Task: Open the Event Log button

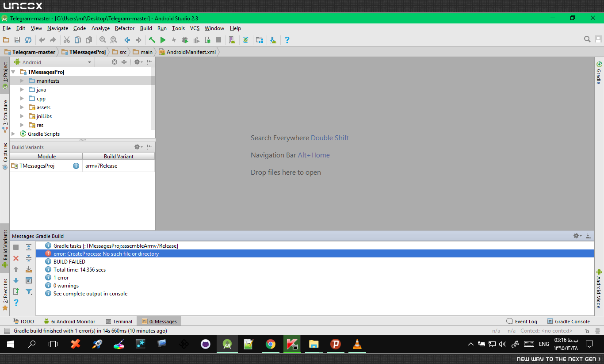Action: pyautogui.click(x=522, y=322)
